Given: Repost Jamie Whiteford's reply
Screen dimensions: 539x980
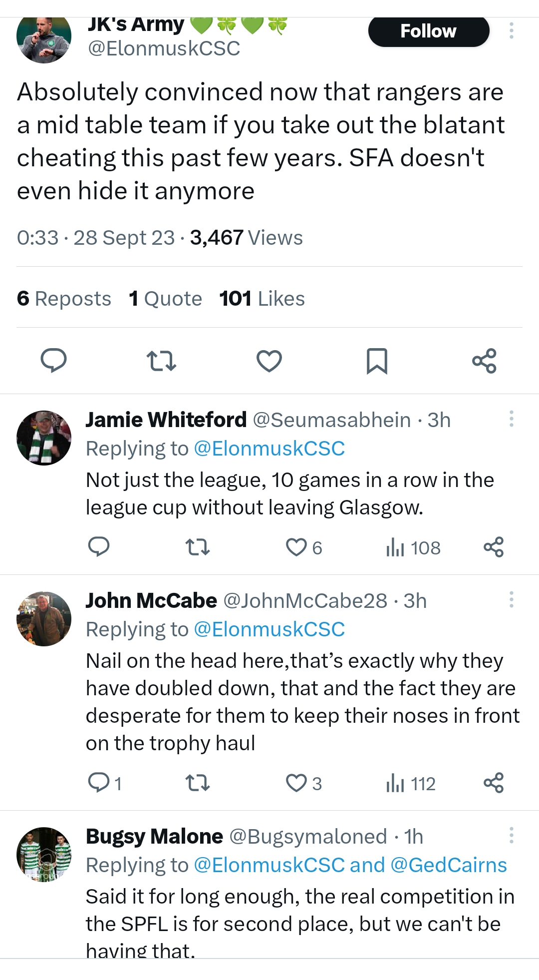Looking at the screenshot, I should pos(198,547).
